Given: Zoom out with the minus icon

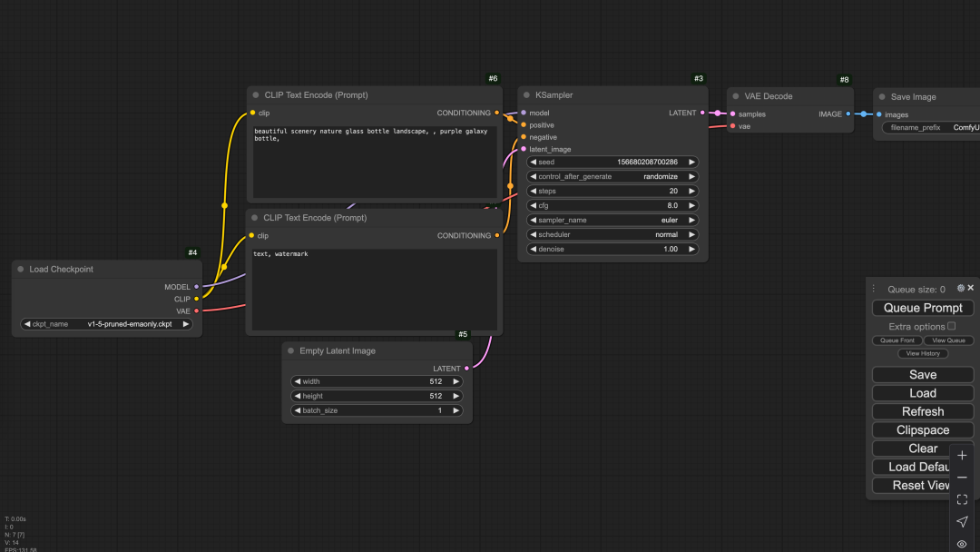Looking at the screenshot, I should tap(962, 478).
